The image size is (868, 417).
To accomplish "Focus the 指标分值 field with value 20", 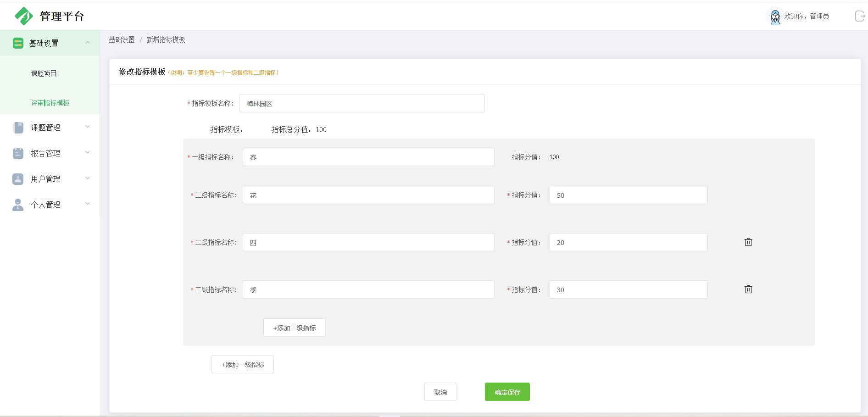I will 629,242.
